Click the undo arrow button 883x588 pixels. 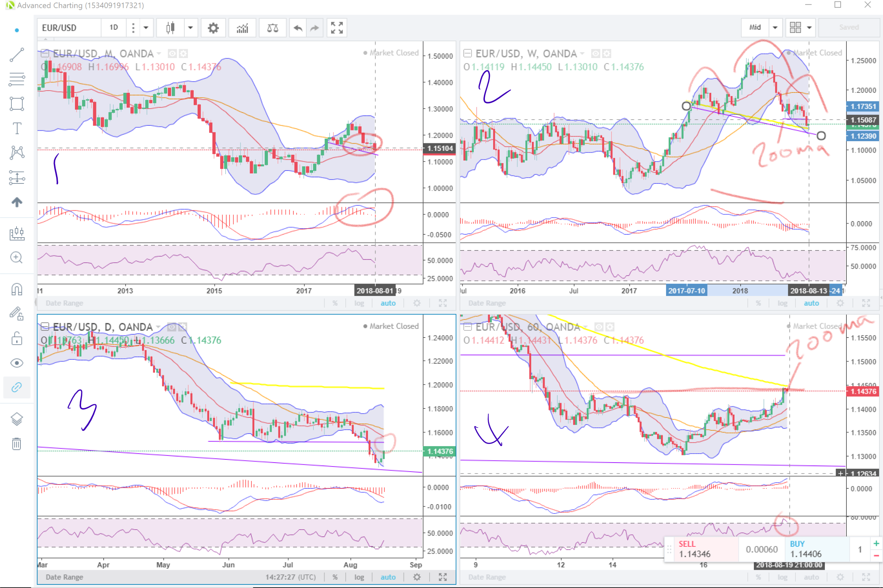click(298, 28)
